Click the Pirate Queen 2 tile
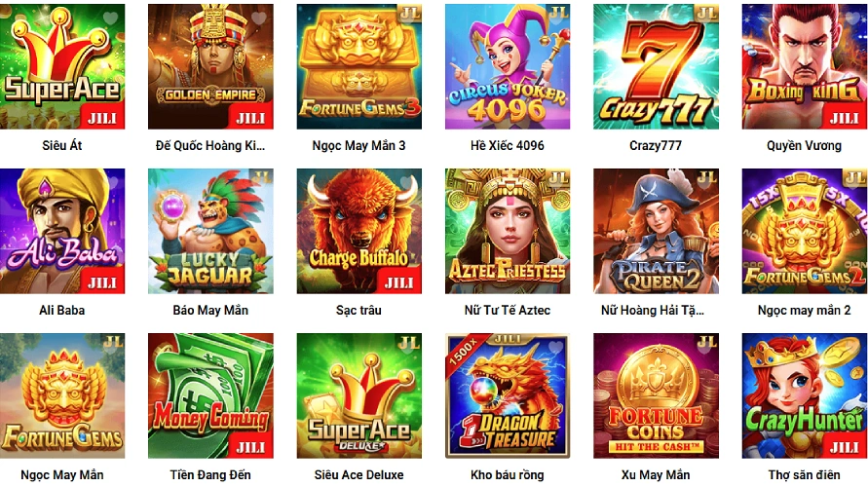 tap(656, 232)
